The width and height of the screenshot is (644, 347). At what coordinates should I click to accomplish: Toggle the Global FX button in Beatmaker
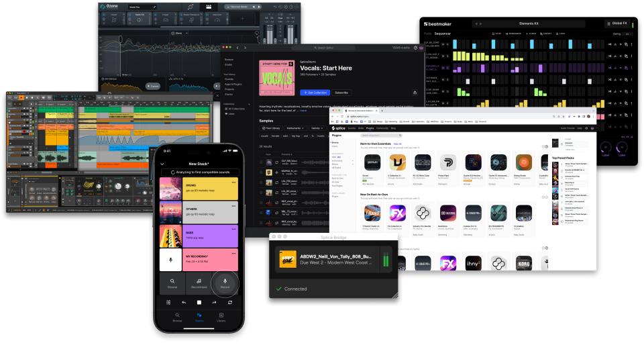617,23
